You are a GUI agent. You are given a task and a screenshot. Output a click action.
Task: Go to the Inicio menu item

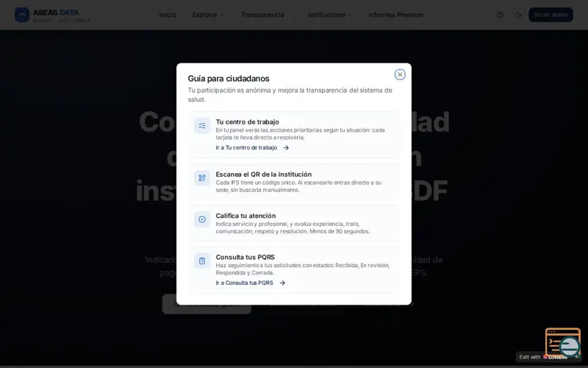click(168, 15)
